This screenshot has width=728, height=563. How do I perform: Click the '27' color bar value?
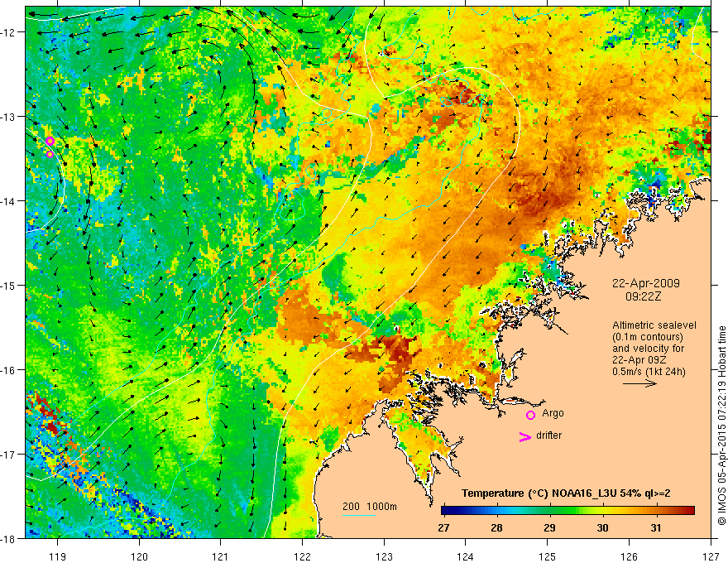443,527
